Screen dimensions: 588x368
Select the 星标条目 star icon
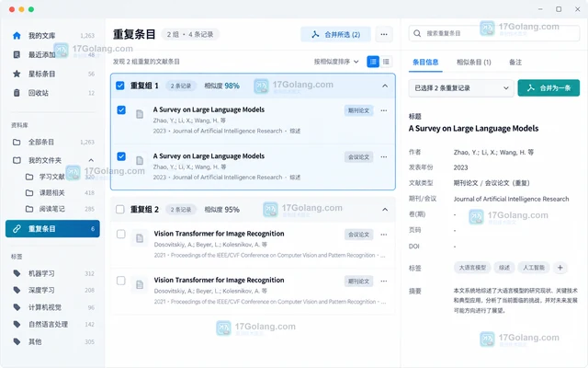click(x=17, y=74)
